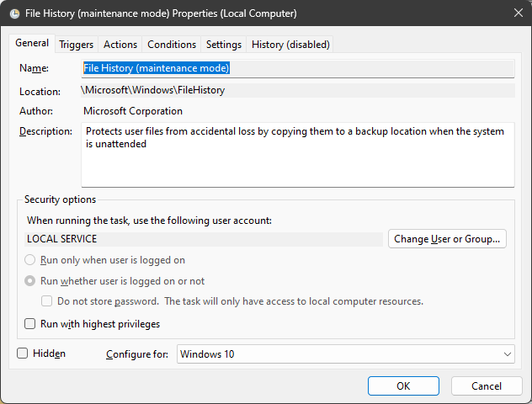The height and width of the screenshot is (404, 532).
Task: Click Change User or Group button
Action: (447, 239)
